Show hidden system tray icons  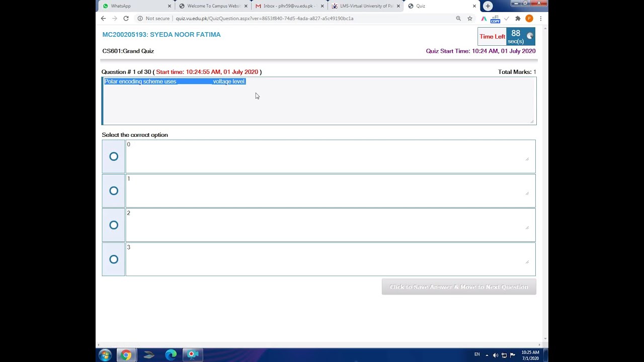pyautogui.click(x=487, y=355)
